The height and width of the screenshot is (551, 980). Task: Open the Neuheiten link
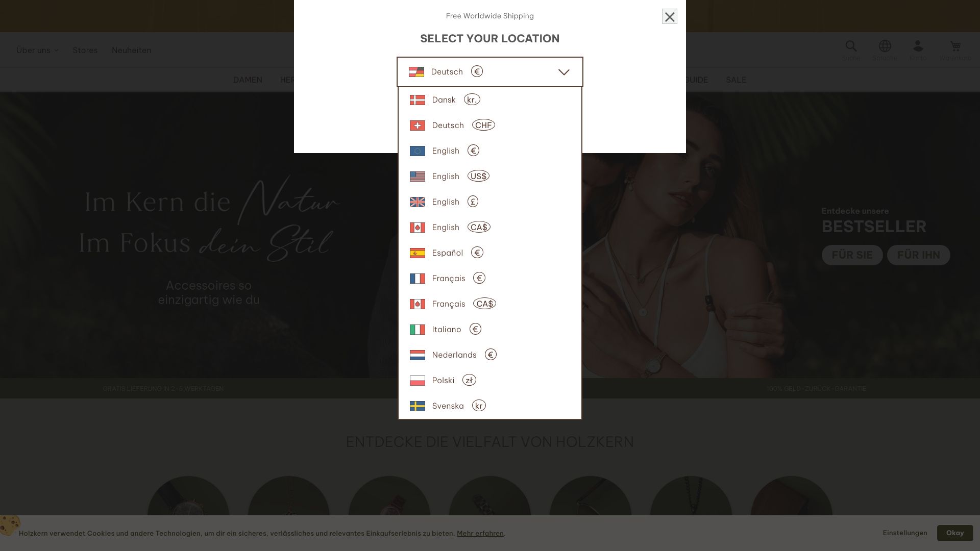click(131, 50)
